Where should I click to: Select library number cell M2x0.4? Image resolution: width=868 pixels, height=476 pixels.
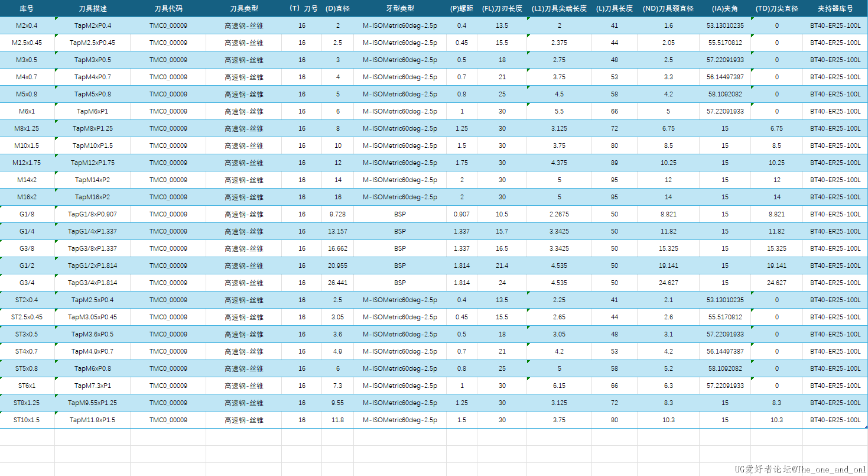tap(27, 25)
